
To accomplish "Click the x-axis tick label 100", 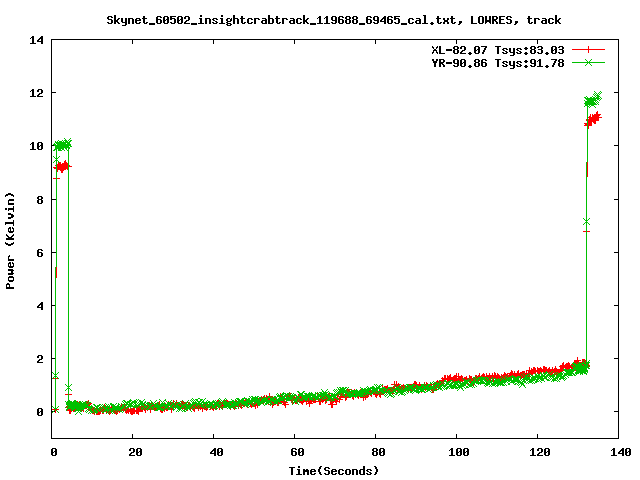I will [x=458, y=452].
